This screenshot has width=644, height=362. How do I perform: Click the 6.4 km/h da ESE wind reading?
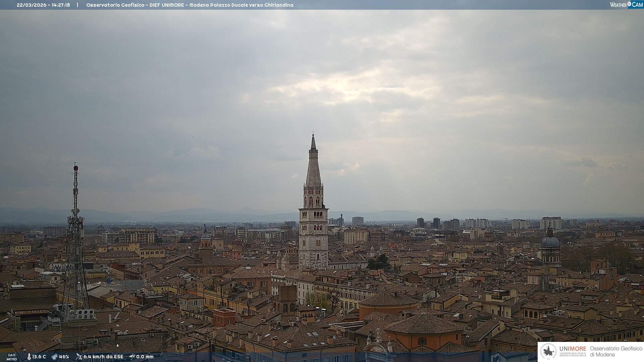click(103, 357)
